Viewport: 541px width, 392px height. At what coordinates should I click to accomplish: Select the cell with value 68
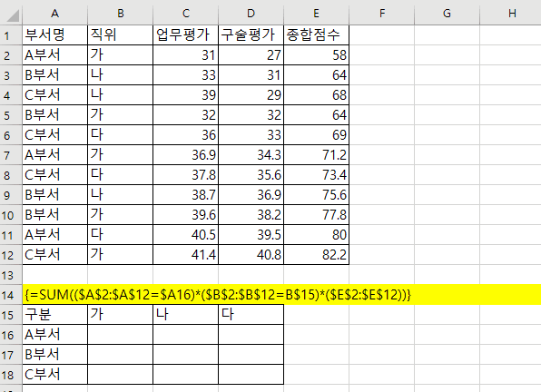tap(316, 94)
